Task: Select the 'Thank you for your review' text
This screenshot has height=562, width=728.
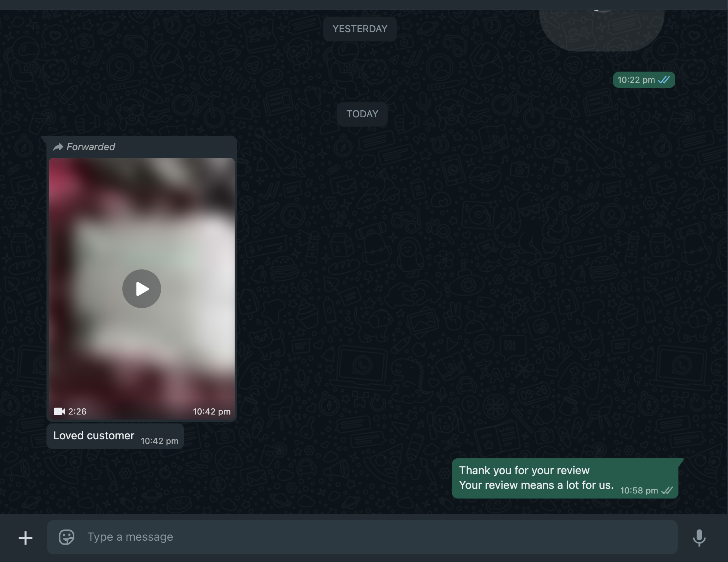Action: coord(524,470)
